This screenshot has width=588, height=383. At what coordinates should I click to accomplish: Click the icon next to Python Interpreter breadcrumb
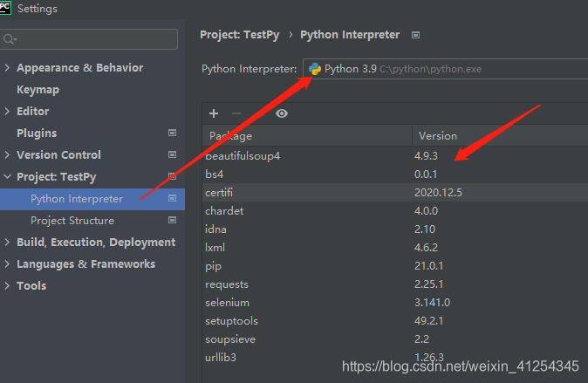[415, 35]
